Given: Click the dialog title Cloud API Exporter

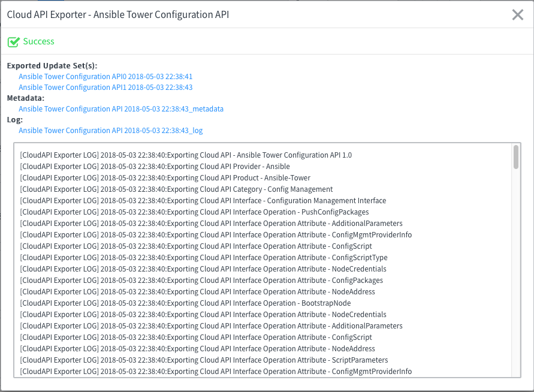Looking at the screenshot, I should (x=118, y=14).
